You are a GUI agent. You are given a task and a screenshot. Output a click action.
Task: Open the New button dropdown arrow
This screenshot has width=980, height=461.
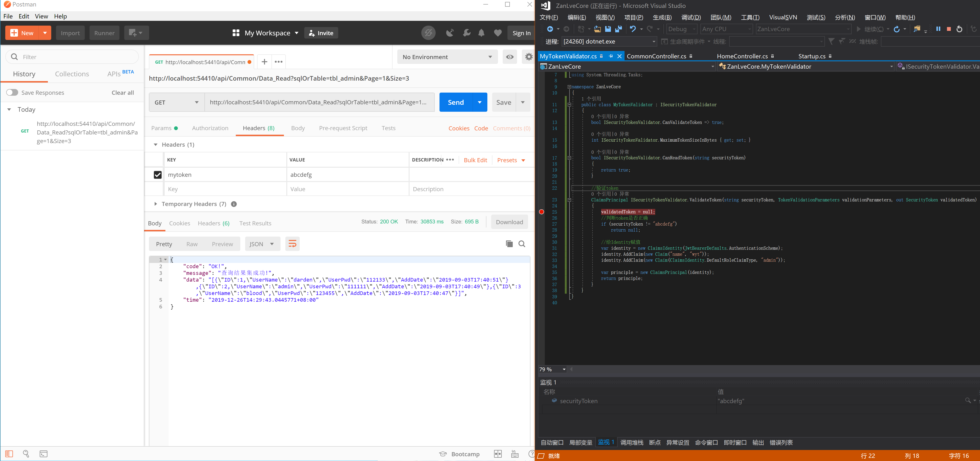pos(45,33)
